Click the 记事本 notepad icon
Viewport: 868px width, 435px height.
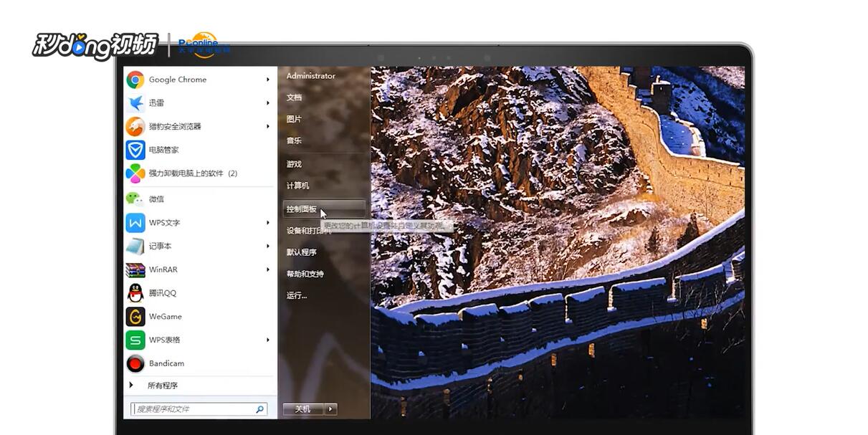pyautogui.click(x=135, y=247)
